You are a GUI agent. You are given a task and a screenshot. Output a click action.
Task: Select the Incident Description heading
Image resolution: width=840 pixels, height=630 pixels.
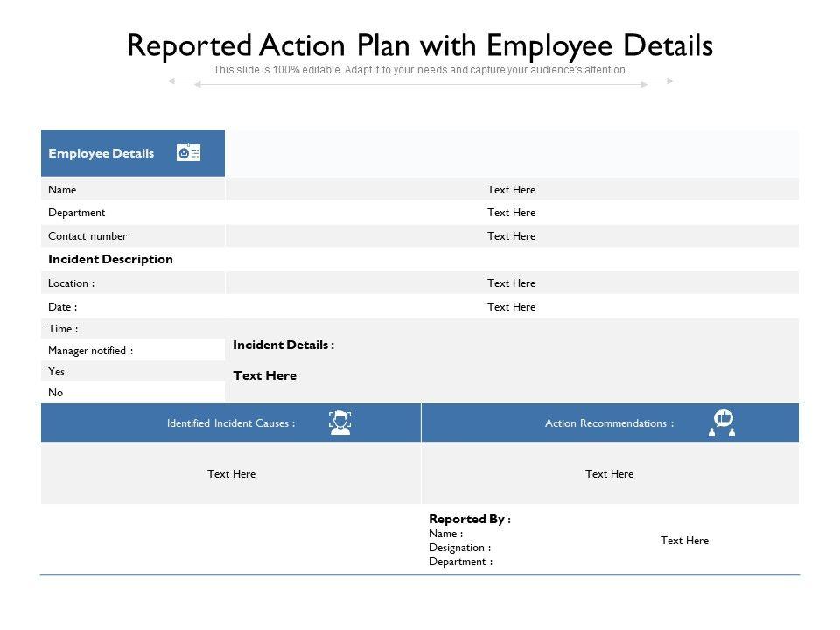click(111, 260)
